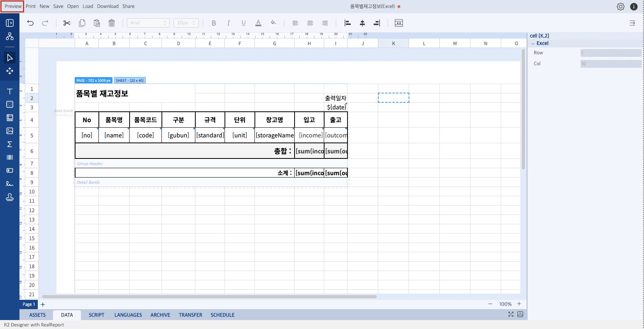Click the Undo arrow icon
Screen dimensions: 644x329
pyautogui.click(x=30, y=23)
